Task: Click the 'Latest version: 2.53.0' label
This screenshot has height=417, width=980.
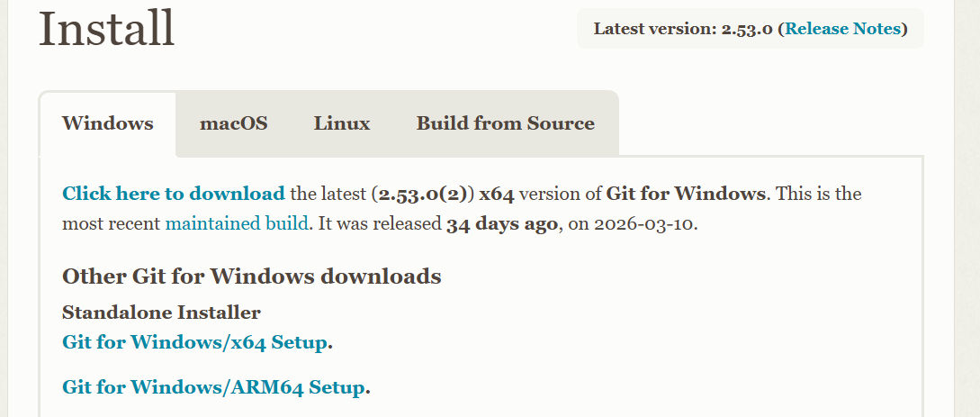Action: (683, 29)
